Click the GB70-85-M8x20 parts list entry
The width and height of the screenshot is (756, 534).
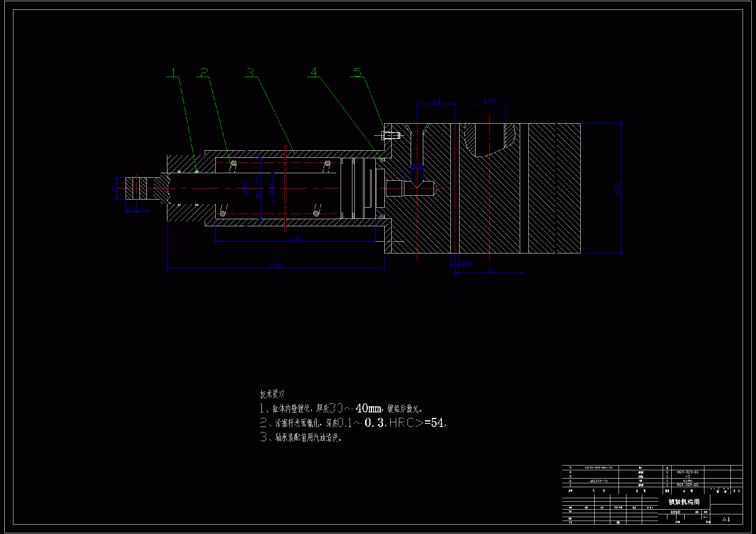coord(598,468)
